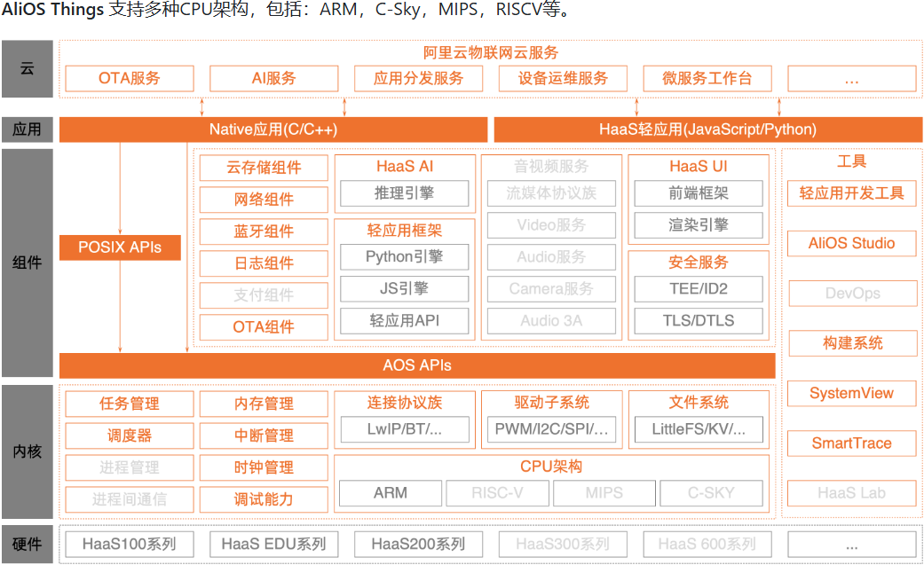Click the OTA服务 box

coord(130,78)
